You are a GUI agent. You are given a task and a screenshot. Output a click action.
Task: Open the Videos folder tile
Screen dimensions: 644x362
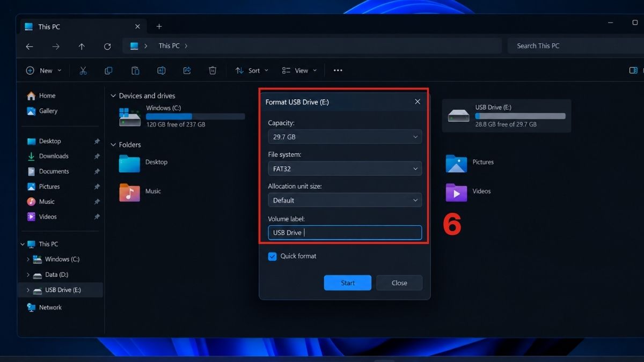tap(469, 191)
